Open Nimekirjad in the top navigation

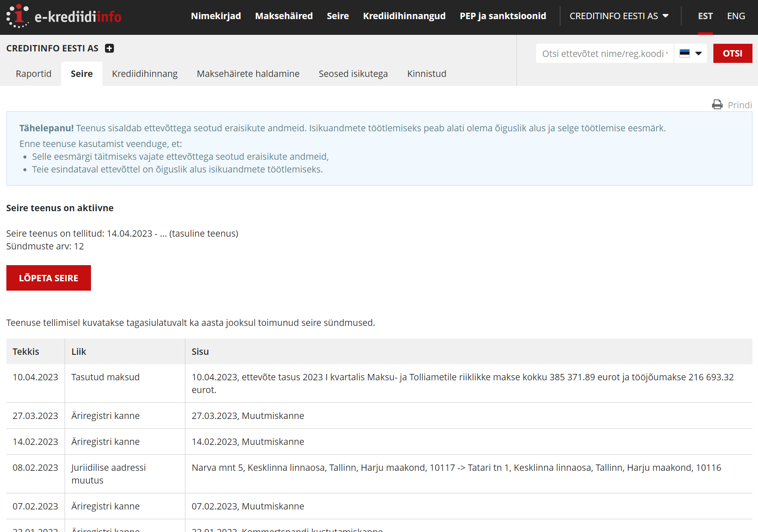click(x=216, y=16)
